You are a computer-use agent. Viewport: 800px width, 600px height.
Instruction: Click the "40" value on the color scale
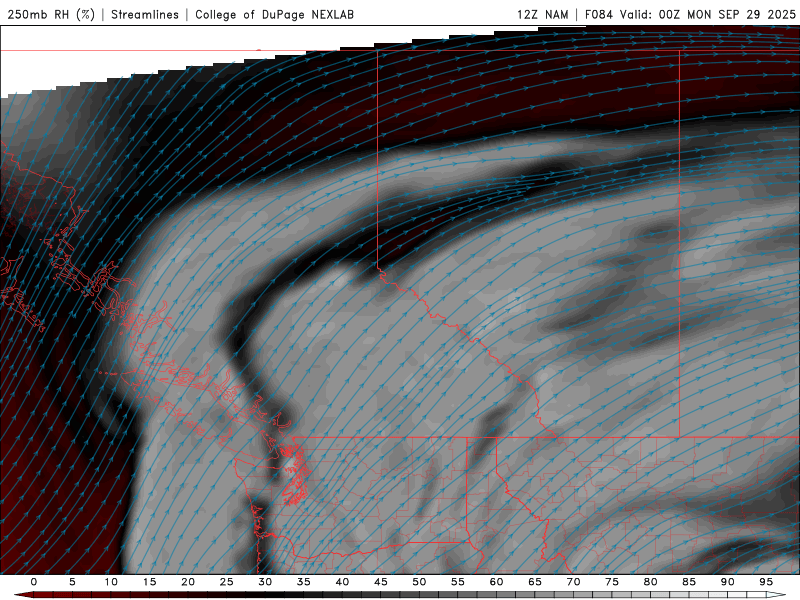[342, 582]
